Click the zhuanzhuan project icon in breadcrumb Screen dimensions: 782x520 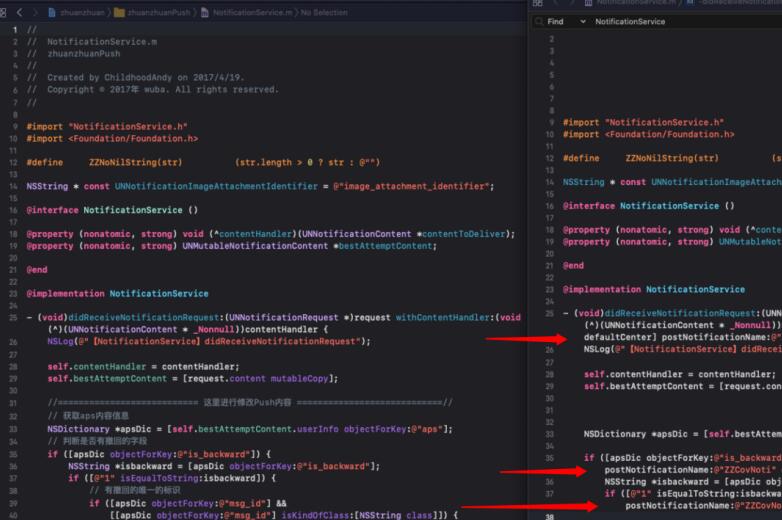click(53, 12)
